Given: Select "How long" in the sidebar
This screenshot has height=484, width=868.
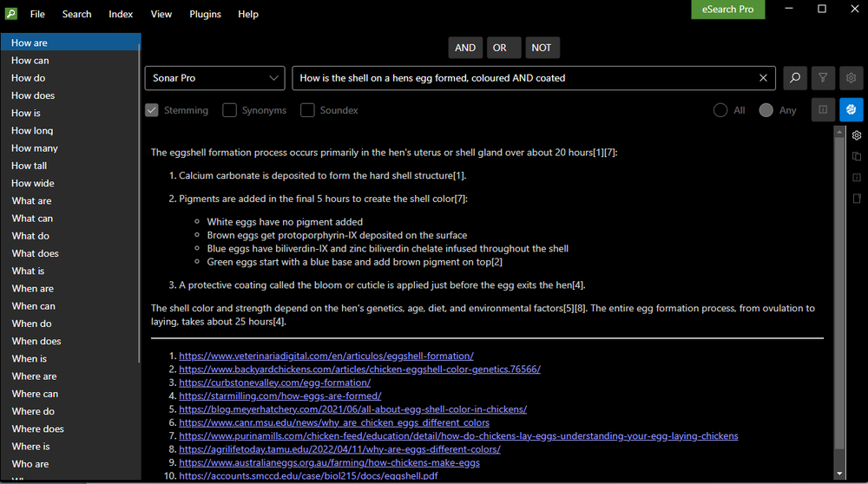Looking at the screenshot, I should point(70,131).
